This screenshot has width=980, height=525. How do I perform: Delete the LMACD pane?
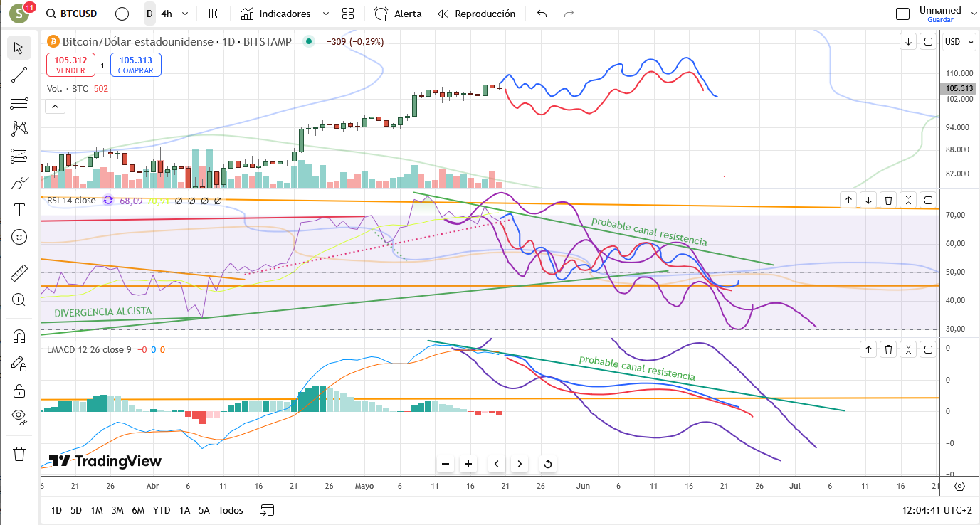(888, 349)
